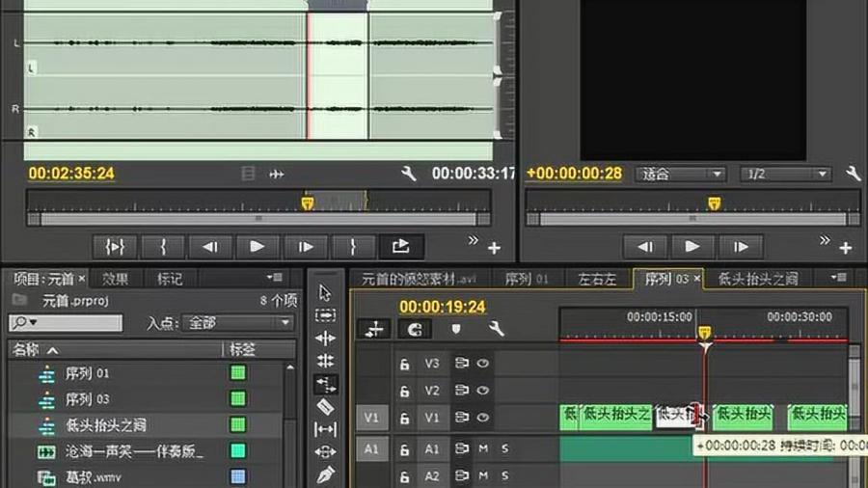The image size is (868, 488).
Task: Step forward one frame in source monitor
Action: tap(305, 247)
